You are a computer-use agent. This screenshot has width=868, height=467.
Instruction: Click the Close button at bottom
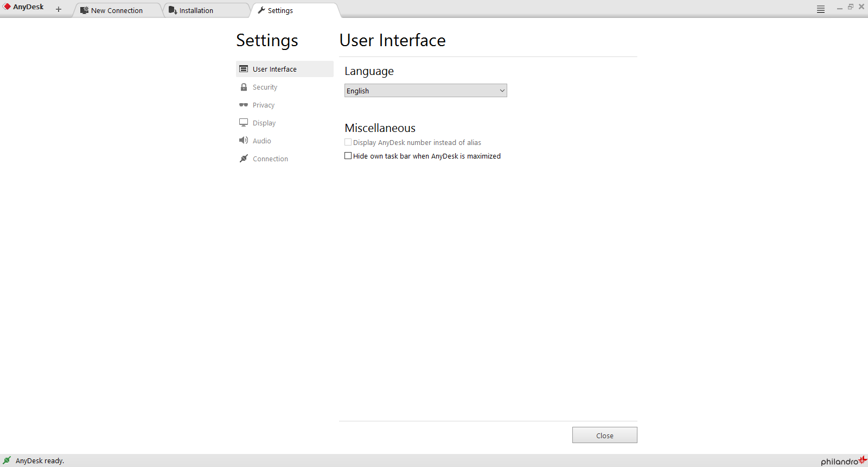click(605, 435)
